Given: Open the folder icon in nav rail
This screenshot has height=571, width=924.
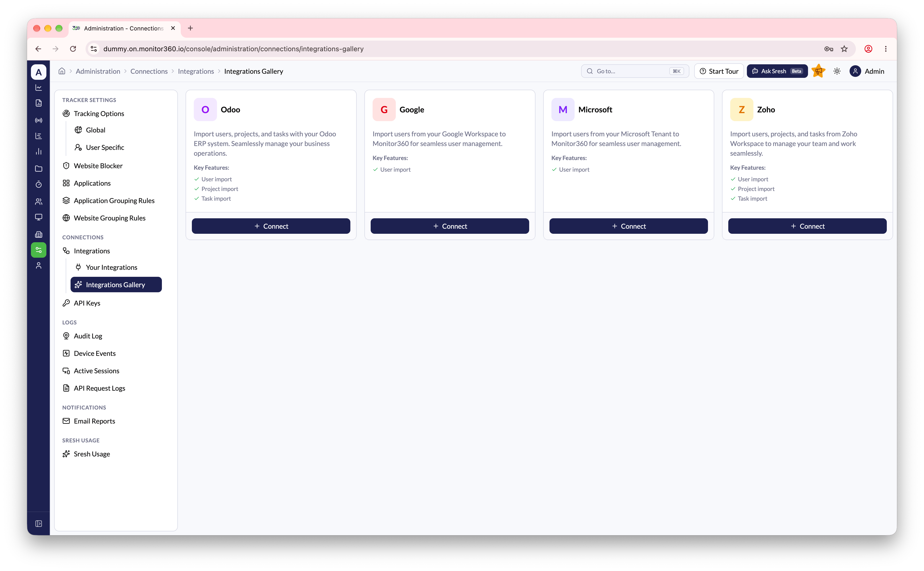Looking at the screenshot, I should (x=38, y=168).
